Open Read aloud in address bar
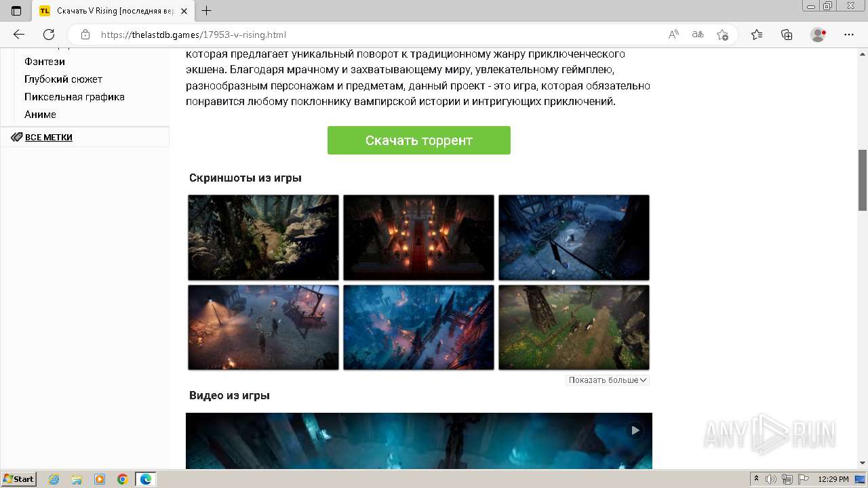The height and width of the screenshot is (488, 868). (673, 35)
